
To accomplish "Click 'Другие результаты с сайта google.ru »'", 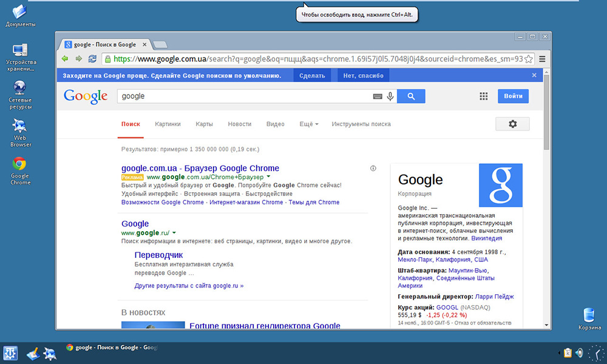I will tap(189, 286).
